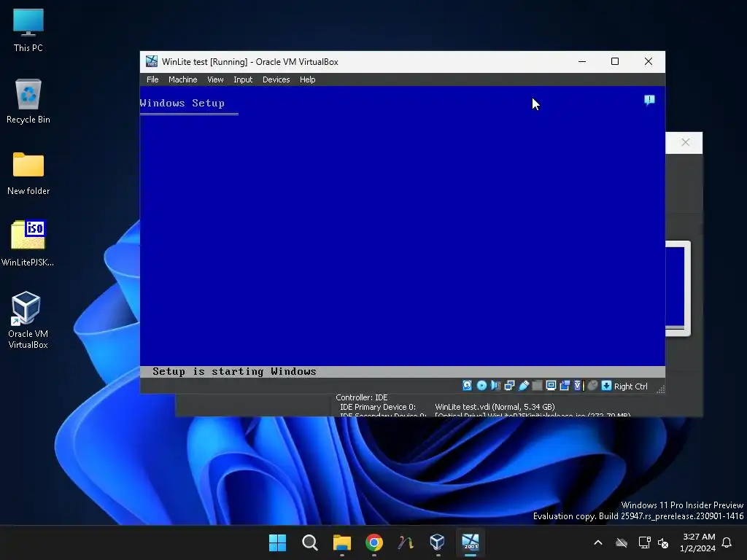747x560 pixels.
Task: Click the virtualization features V indicator
Action: [578, 386]
